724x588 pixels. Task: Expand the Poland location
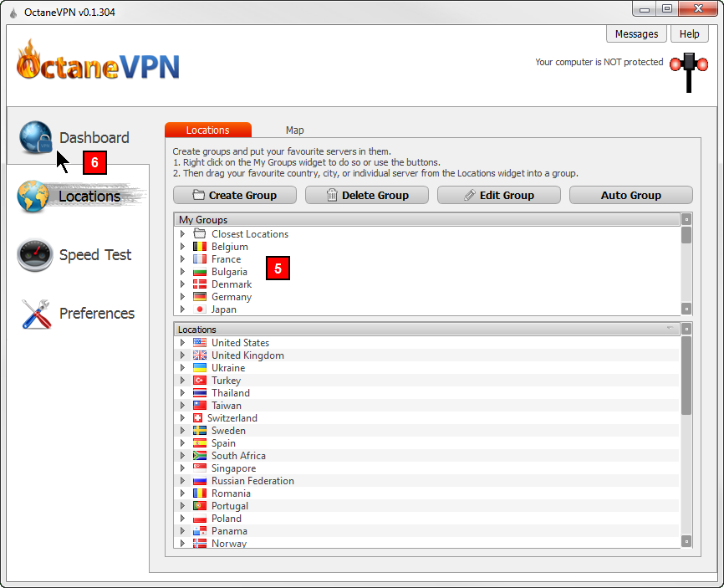tap(182, 519)
